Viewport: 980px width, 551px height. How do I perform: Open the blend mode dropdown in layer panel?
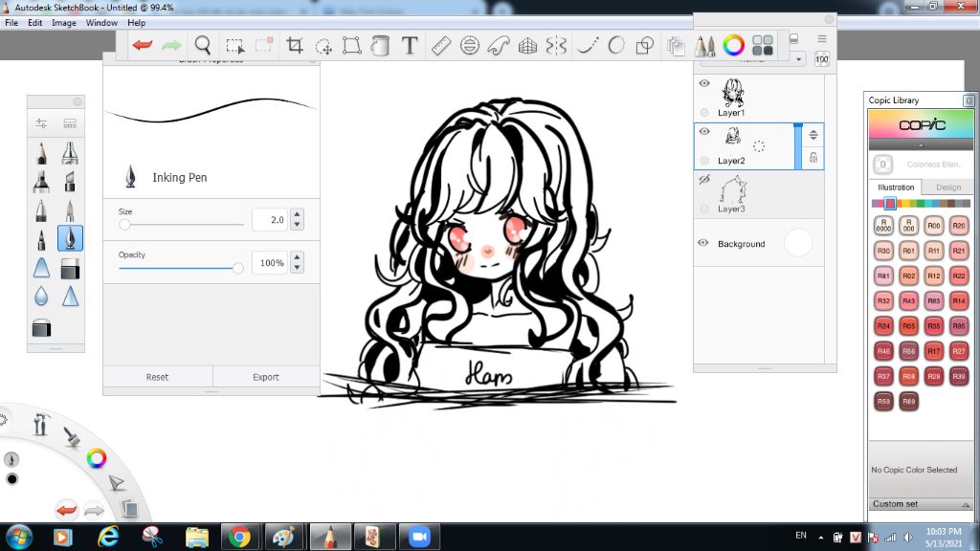click(x=799, y=59)
